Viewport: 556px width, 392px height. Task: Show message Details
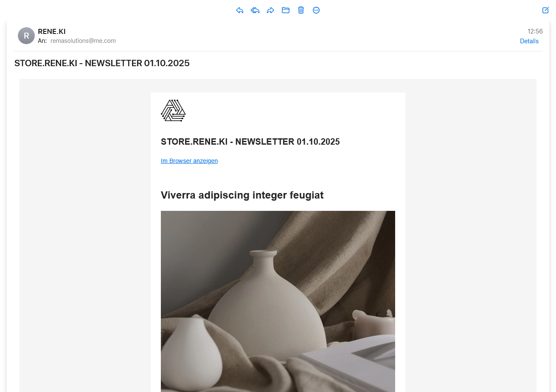click(529, 41)
